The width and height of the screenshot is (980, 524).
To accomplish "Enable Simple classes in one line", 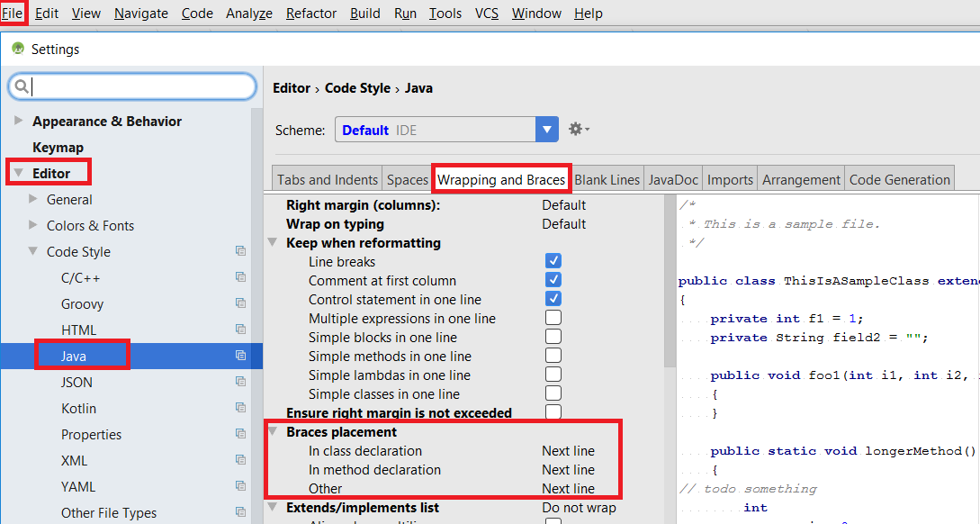I will [x=553, y=393].
